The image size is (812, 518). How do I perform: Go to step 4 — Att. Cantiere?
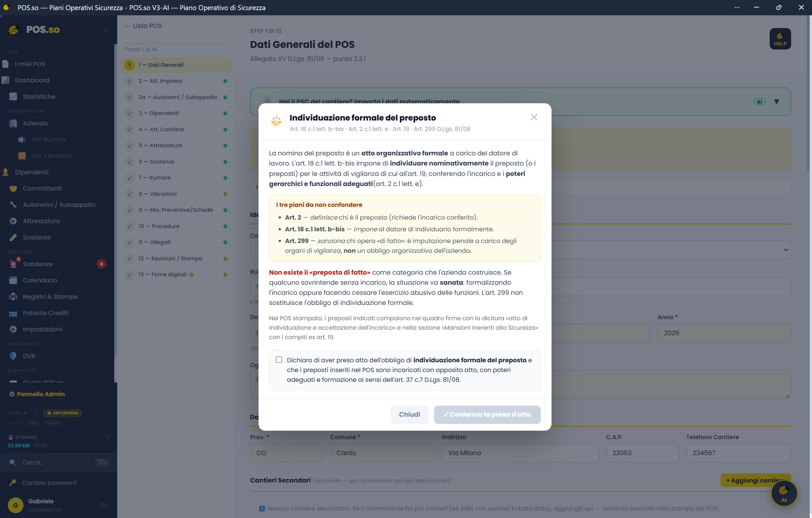point(175,129)
